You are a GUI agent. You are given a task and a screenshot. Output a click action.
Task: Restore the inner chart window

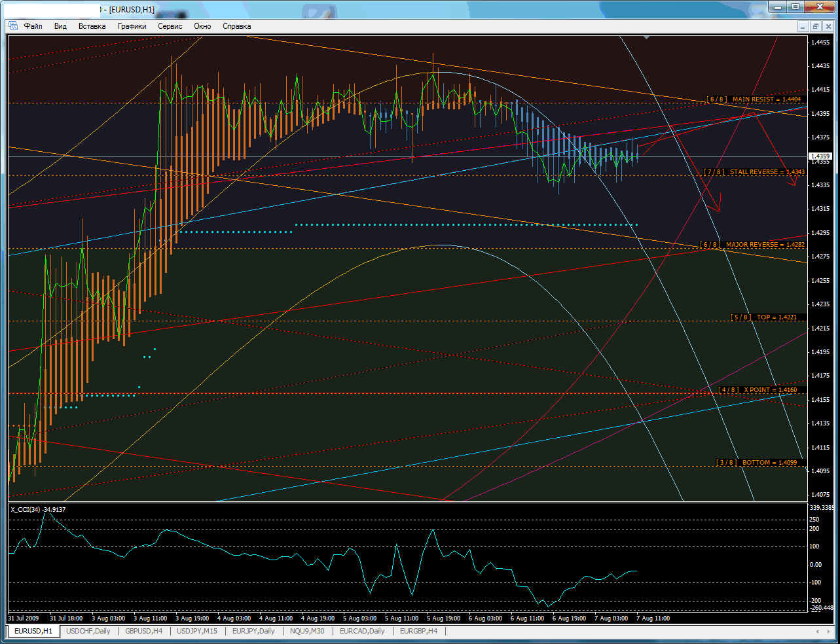pos(816,26)
